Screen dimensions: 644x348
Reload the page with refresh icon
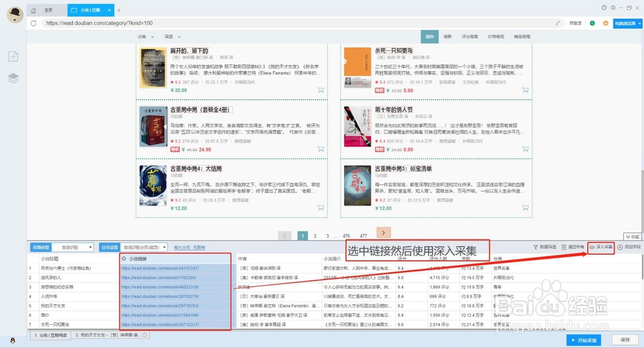(x=33, y=23)
